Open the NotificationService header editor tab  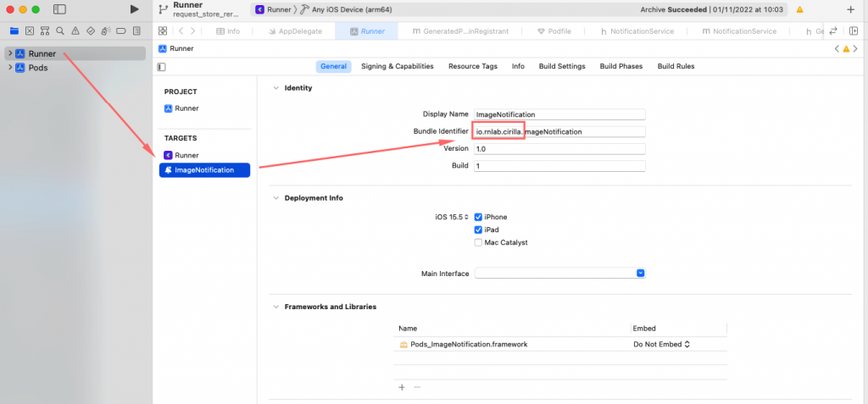coord(637,31)
